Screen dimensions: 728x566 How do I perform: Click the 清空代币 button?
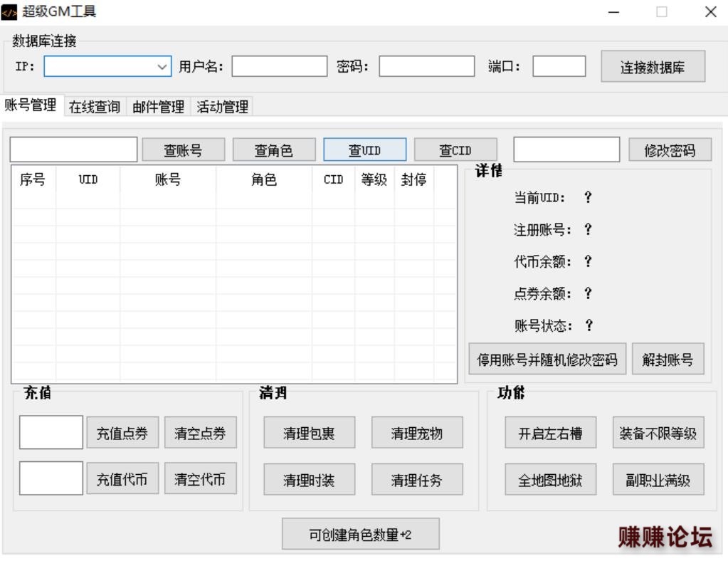[200, 479]
